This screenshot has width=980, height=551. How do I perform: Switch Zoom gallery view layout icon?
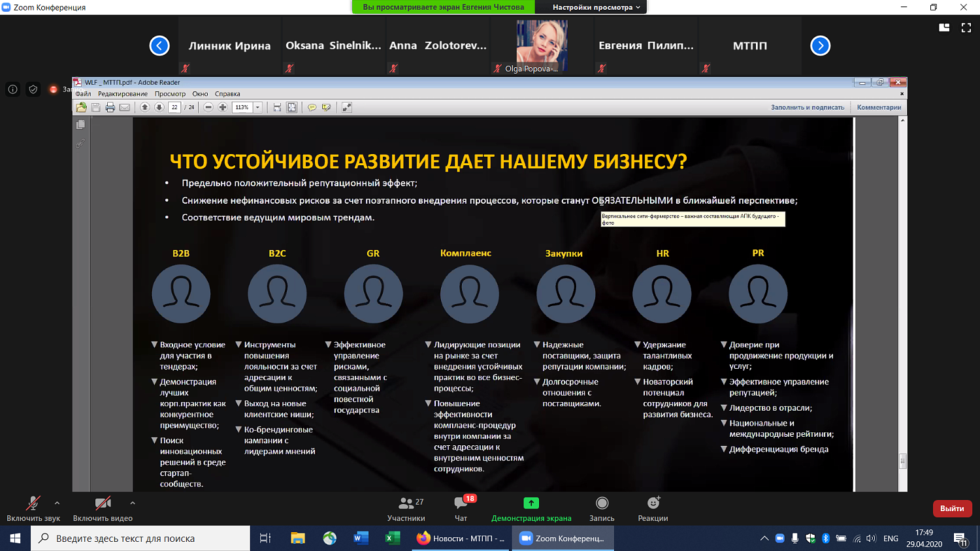coord(944,27)
